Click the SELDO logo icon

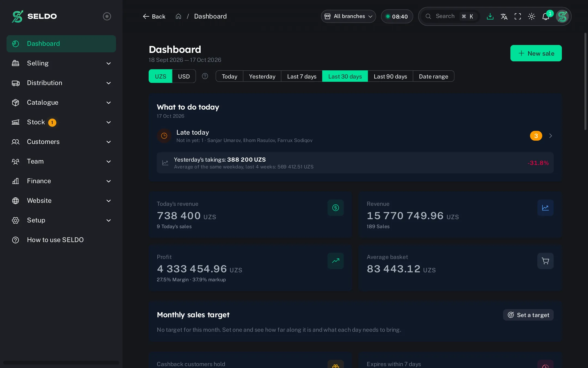[x=17, y=16]
